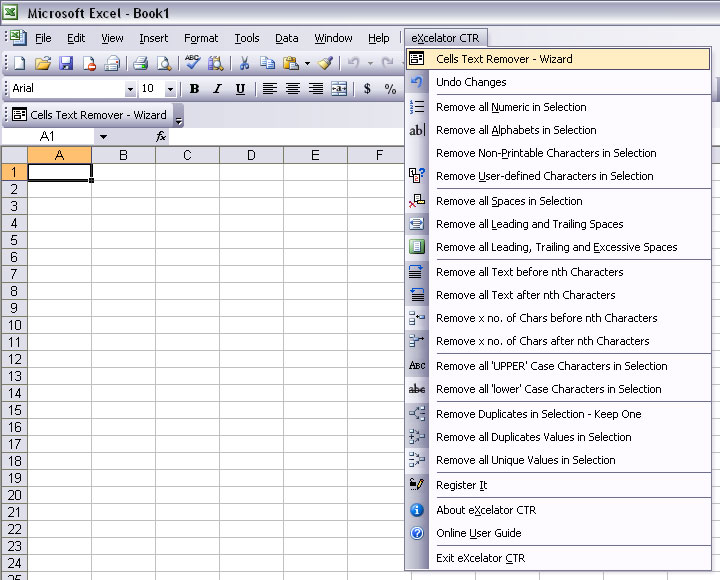Toggle Bold formatting
Image resolution: width=720 pixels, height=580 pixels.
tap(194, 89)
